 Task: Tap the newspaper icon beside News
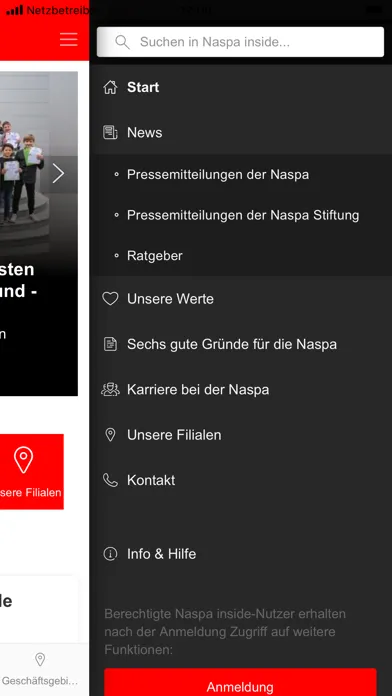tap(110, 132)
